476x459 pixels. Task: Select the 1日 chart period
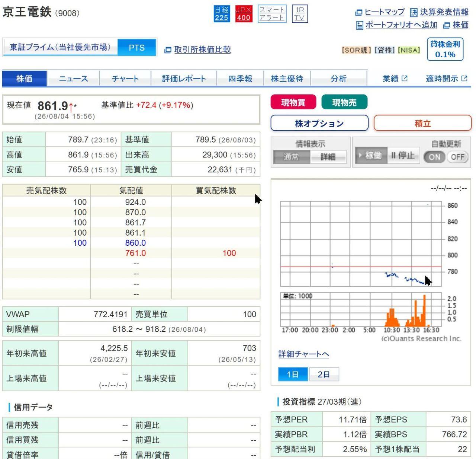pos(293,374)
